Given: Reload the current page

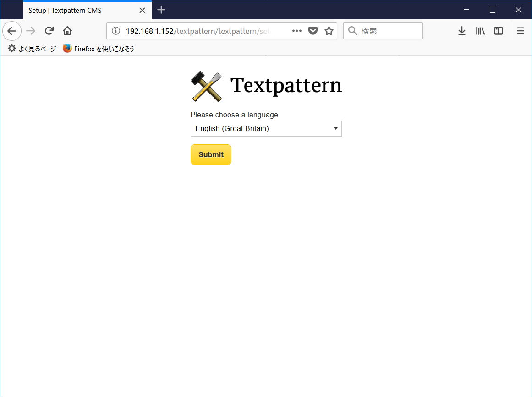Looking at the screenshot, I should [49, 31].
